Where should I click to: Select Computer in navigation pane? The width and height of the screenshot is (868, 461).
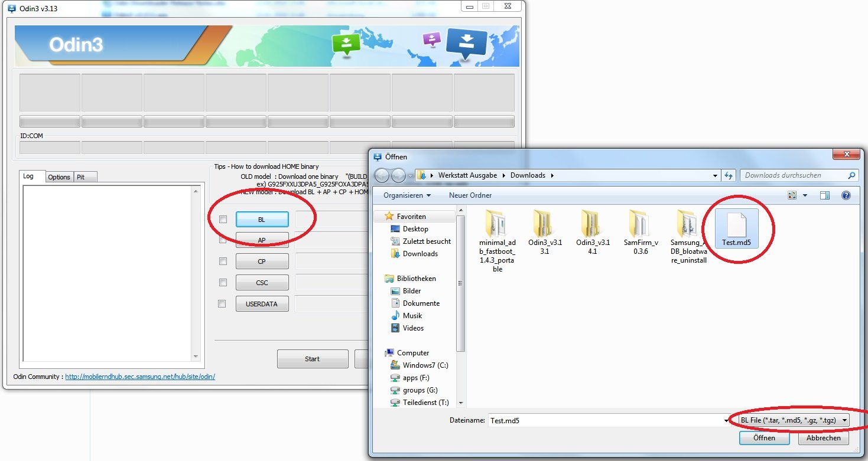click(x=413, y=353)
